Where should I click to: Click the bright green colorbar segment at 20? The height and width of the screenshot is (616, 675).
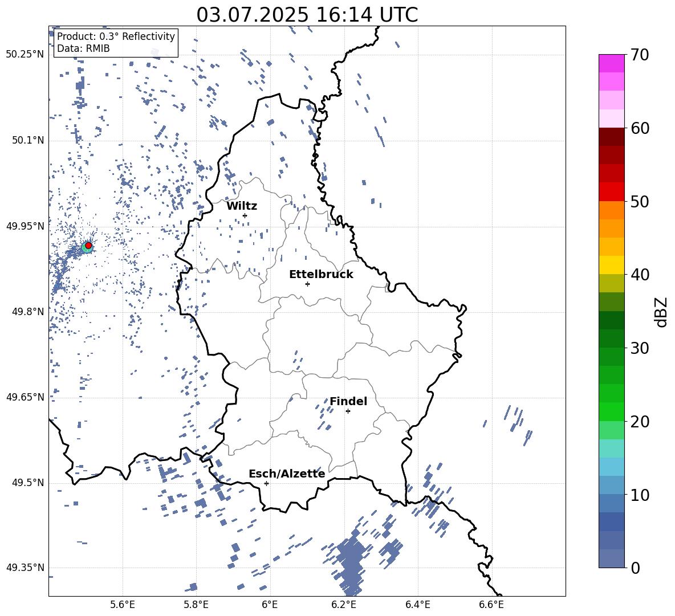point(611,411)
